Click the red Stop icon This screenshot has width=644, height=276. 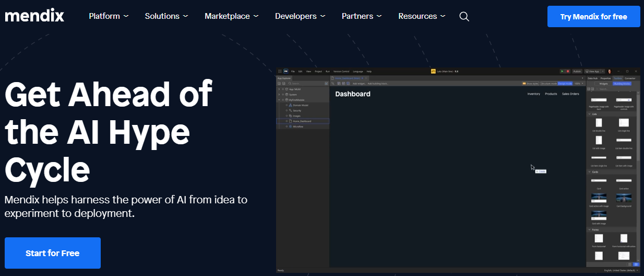click(568, 71)
